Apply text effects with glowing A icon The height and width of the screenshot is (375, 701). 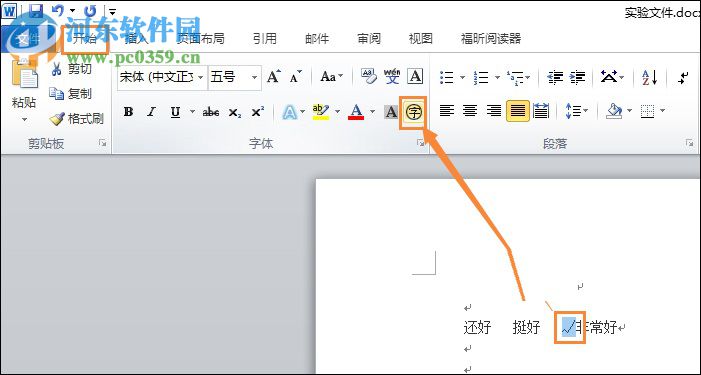(x=290, y=112)
